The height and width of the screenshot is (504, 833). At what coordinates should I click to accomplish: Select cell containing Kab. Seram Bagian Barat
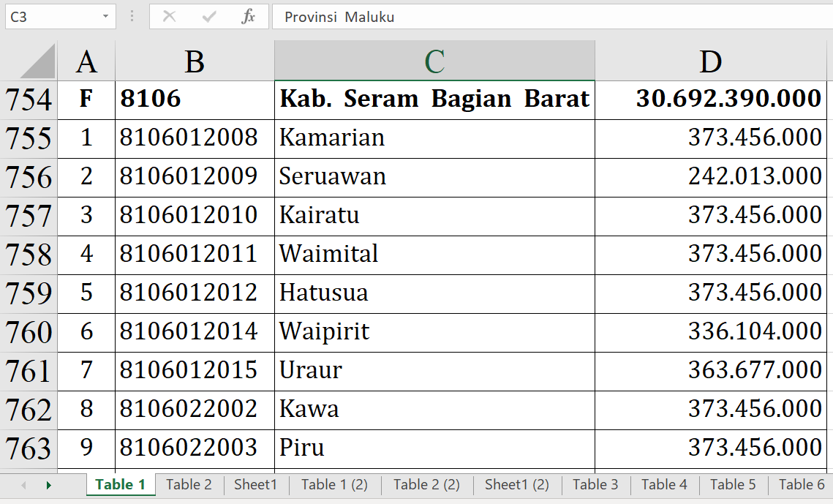(x=434, y=99)
